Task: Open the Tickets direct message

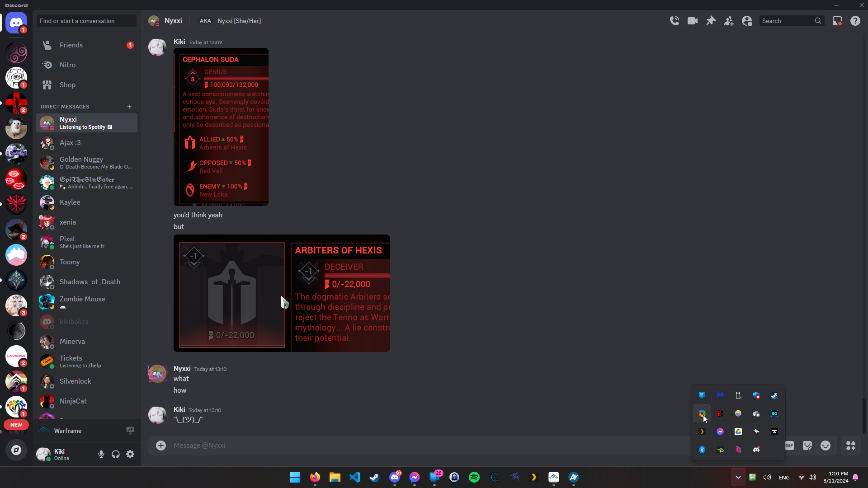Action: coord(87,361)
